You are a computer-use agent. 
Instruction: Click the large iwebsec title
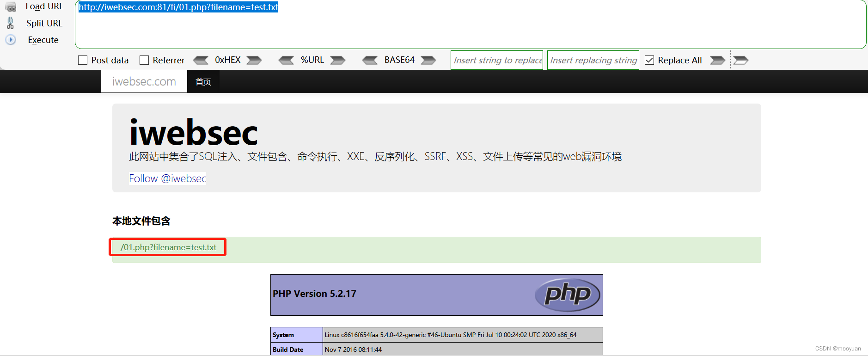(x=194, y=133)
